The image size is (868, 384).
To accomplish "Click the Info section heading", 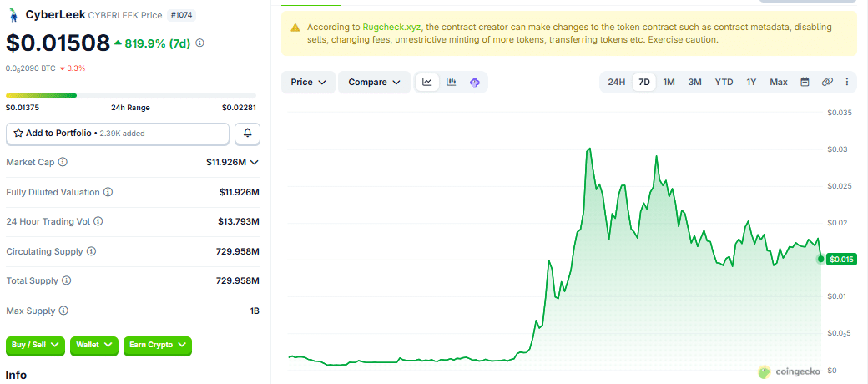I will point(16,375).
